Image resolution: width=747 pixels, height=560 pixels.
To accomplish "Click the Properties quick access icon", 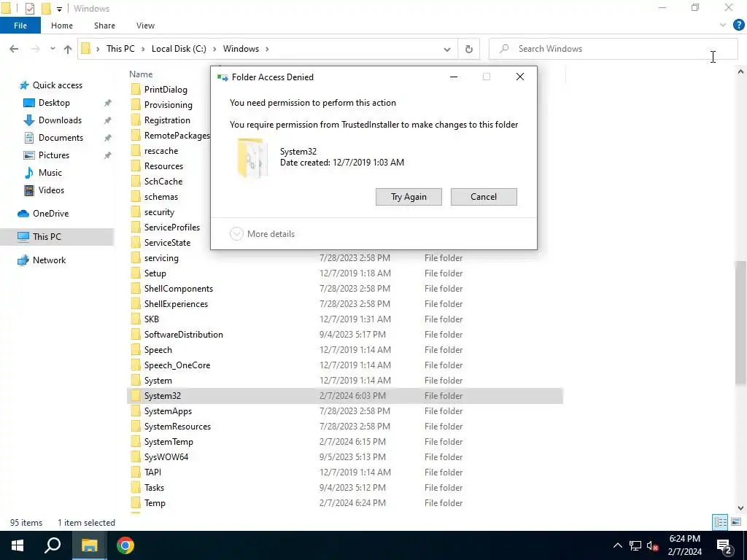I will coord(29,8).
